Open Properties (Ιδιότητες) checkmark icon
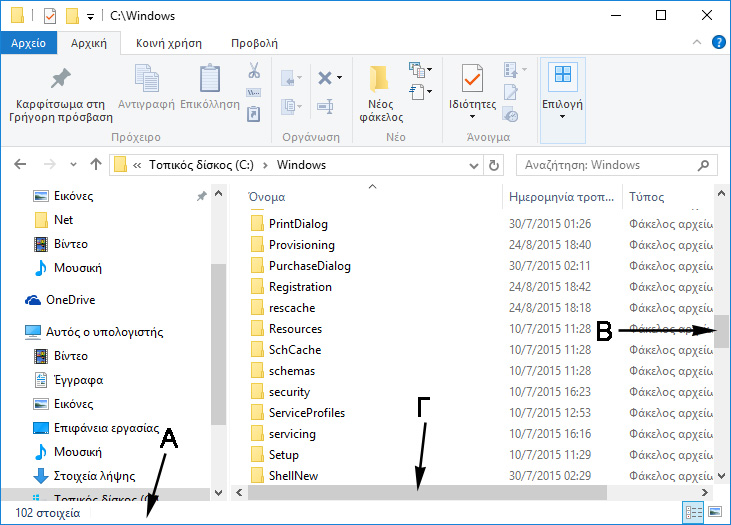 [x=472, y=78]
